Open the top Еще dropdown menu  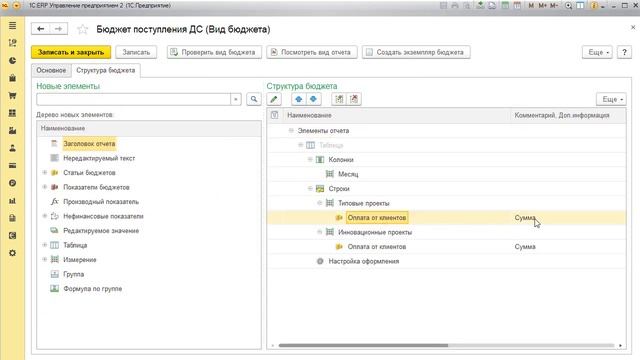(597, 52)
